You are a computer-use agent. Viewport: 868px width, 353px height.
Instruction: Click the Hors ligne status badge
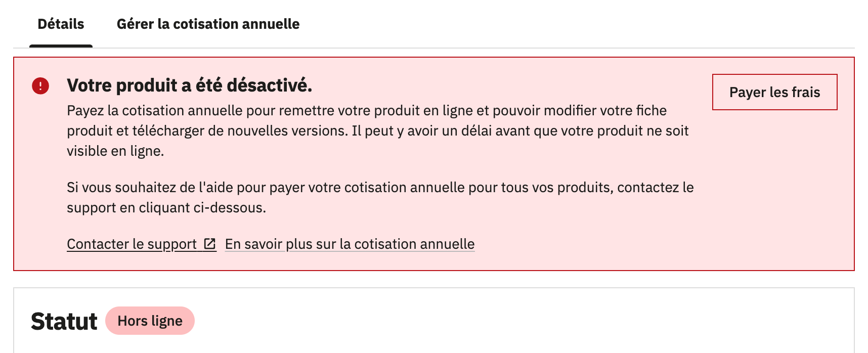(150, 321)
